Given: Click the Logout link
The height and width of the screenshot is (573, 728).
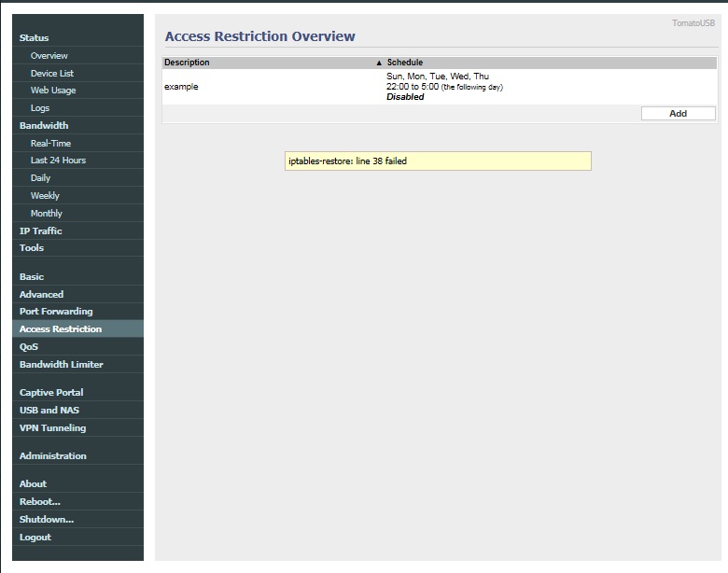Looking at the screenshot, I should click(x=35, y=538).
